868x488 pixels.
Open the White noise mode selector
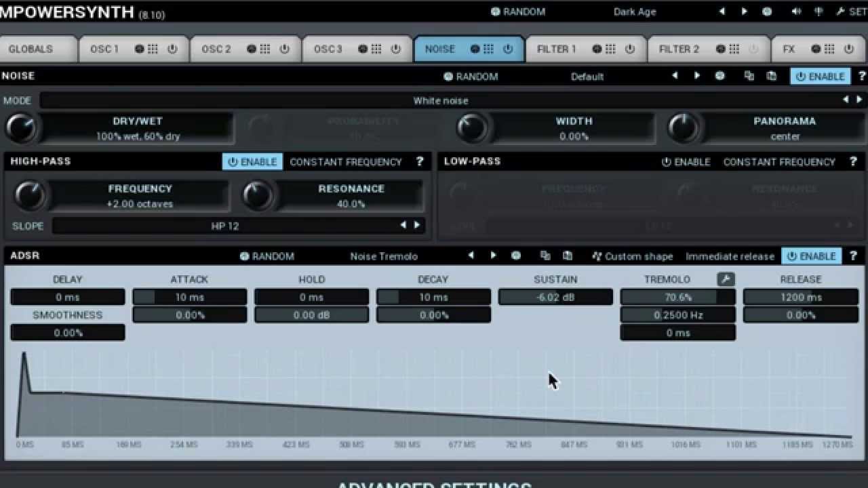[441, 100]
